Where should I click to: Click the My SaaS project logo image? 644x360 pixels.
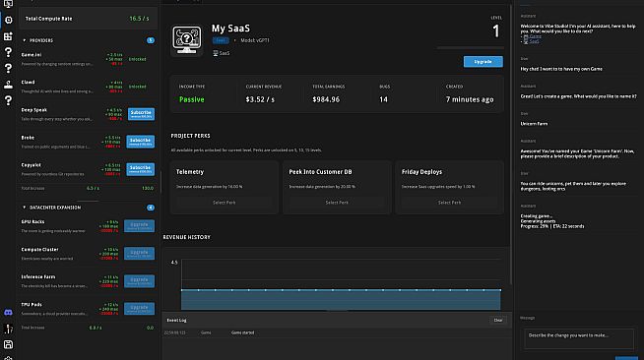(x=186, y=39)
